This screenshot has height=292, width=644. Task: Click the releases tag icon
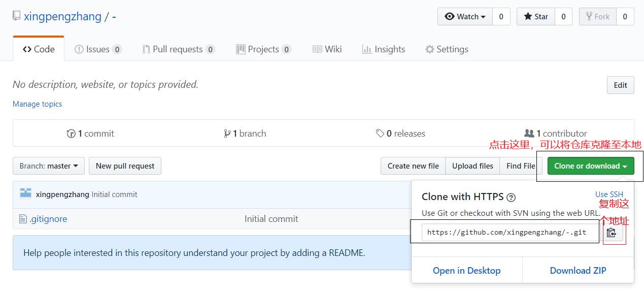(380, 133)
